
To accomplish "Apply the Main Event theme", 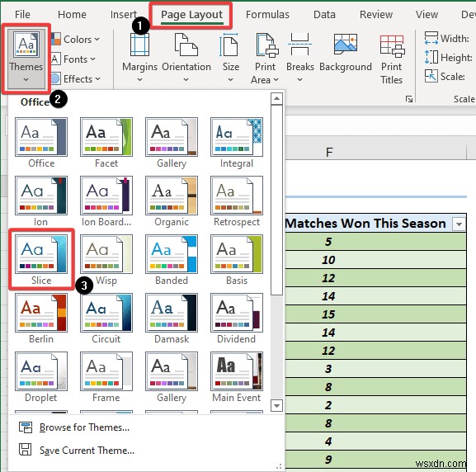I will pos(237,377).
